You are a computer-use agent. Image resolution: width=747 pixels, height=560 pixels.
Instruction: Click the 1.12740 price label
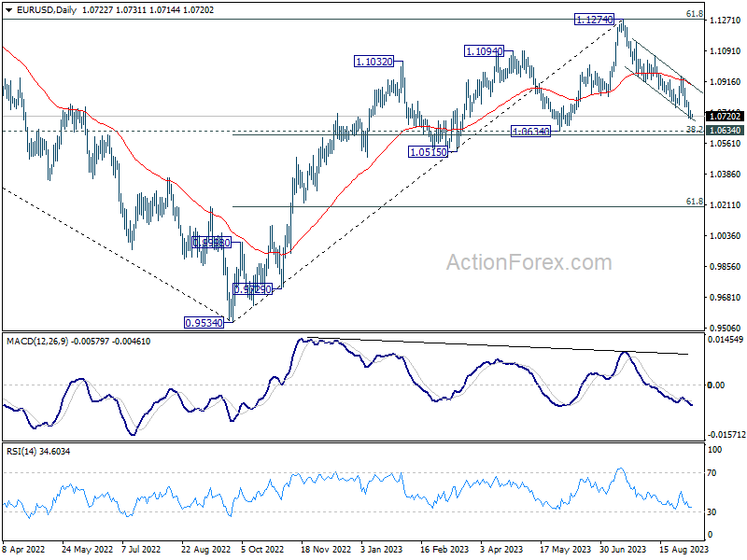[x=594, y=20]
